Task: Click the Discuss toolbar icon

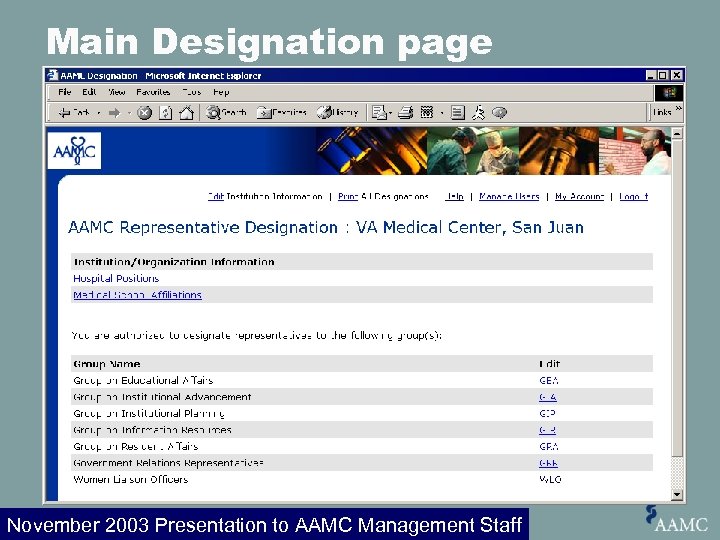Action: [x=457, y=112]
